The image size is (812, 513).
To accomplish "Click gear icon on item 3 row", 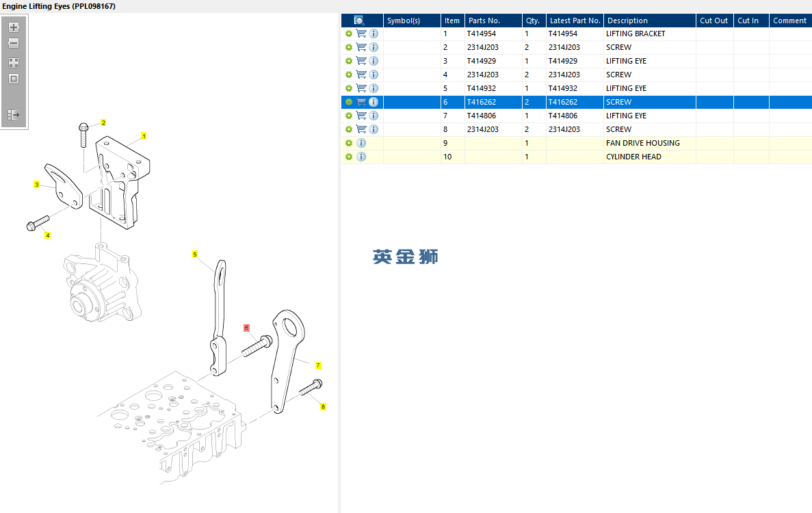I will [349, 61].
